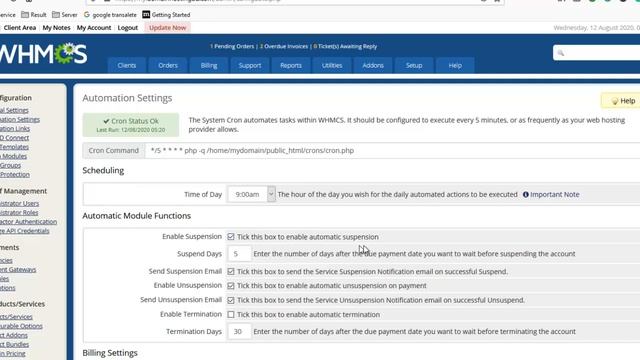Image resolution: width=640 pixels, height=360 pixels.
Task: Open the Billing menu
Action: [x=209, y=65]
